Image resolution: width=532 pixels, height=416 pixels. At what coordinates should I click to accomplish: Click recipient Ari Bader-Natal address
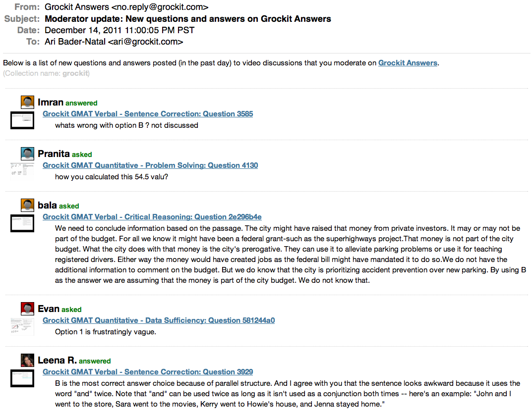pos(114,42)
